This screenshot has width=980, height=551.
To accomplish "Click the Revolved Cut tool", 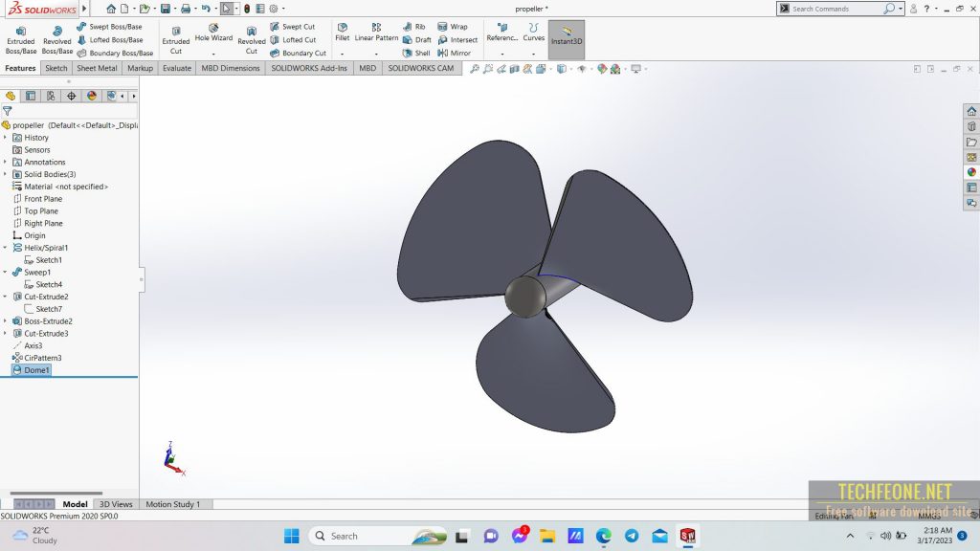I will [252, 40].
